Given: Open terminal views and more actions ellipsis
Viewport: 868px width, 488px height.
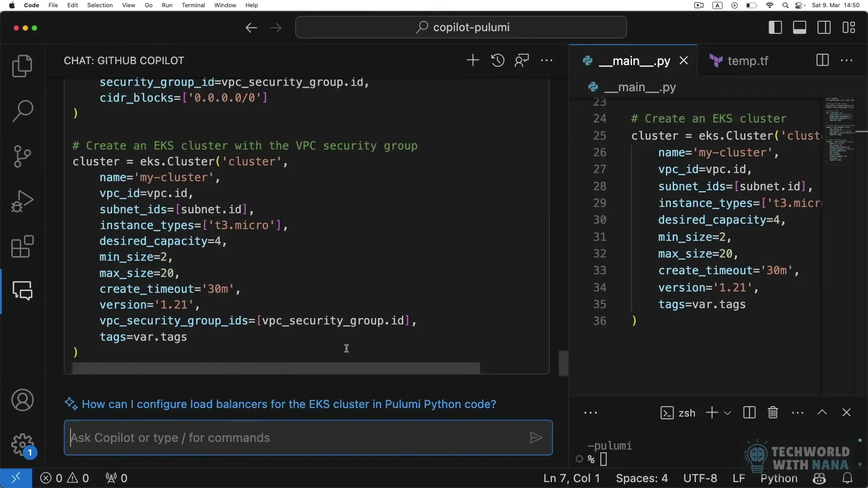Looking at the screenshot, I should pyautogui.click(x=798, y=413).
